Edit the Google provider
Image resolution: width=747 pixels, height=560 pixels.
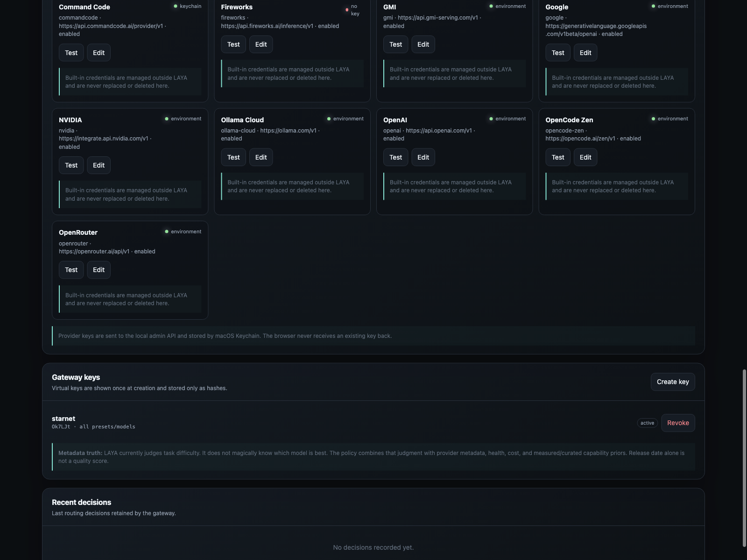click(585, 53)
